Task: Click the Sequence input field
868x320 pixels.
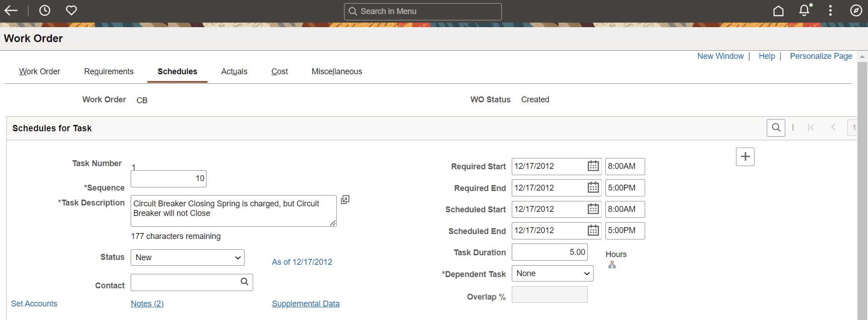Action: 169,179
